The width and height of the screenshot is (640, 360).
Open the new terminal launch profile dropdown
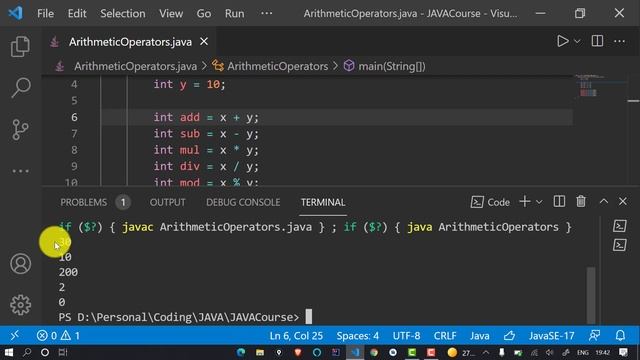pos(539,202)
